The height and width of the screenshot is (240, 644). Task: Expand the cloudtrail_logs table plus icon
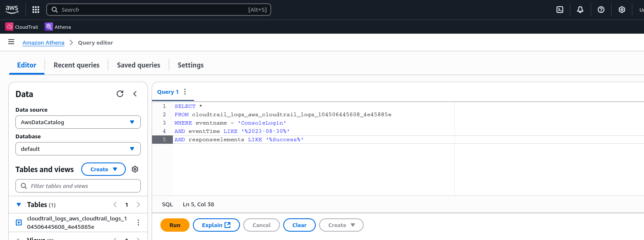click(19, 222)
